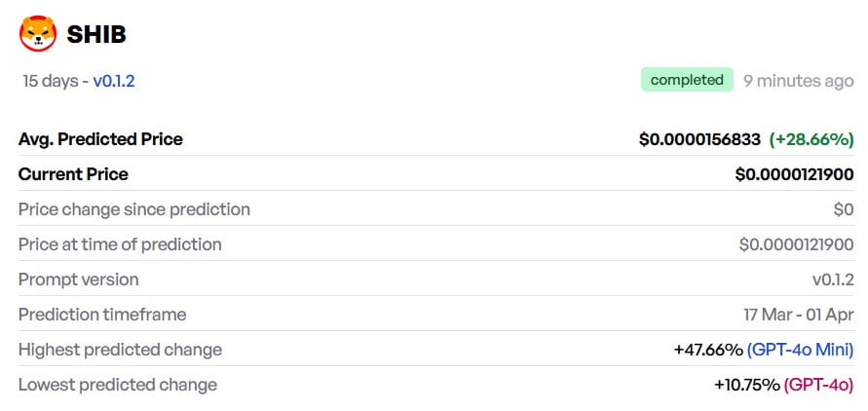Screen dimensions: 868x411
Task: Click the 17 Mar - 01 Apr timeframe
Action: 799,315
